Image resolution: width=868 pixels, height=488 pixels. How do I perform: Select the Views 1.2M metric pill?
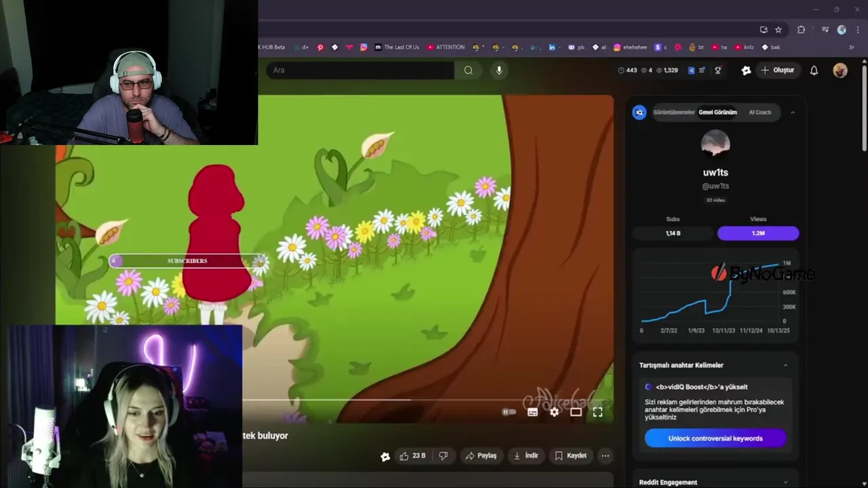pos(758,233)
